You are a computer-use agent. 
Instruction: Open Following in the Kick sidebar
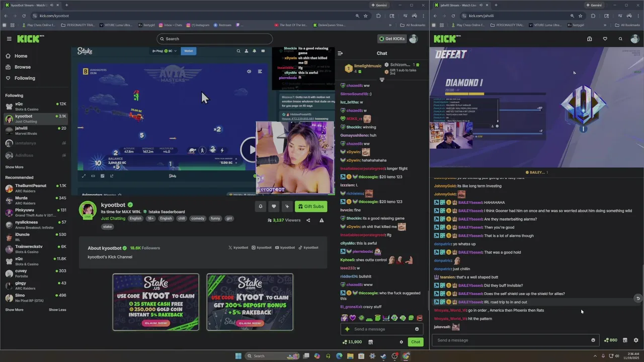pyautogui.click(x=25, y=78)
